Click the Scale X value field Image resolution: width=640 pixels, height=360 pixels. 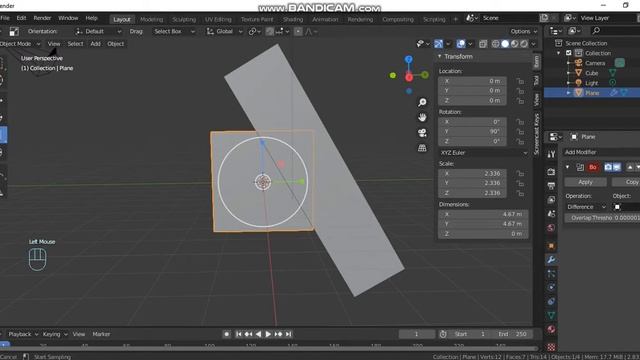click(x=472, y=173)
